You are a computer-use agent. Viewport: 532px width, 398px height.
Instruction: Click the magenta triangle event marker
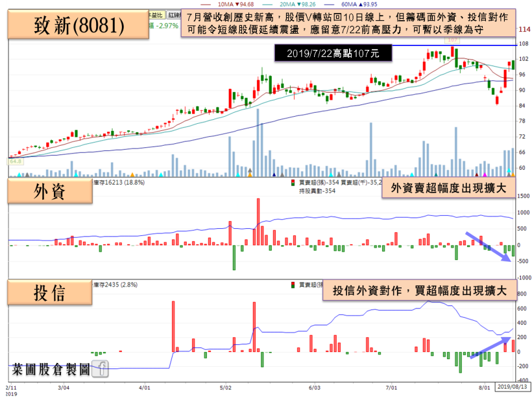tap(485, 174)
